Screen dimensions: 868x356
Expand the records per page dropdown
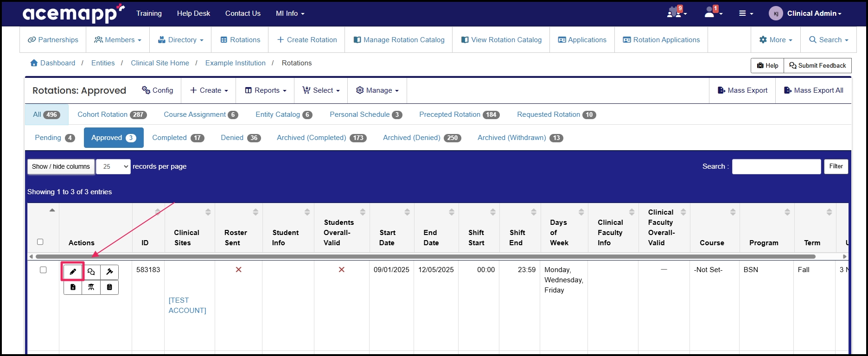point(113,166)
